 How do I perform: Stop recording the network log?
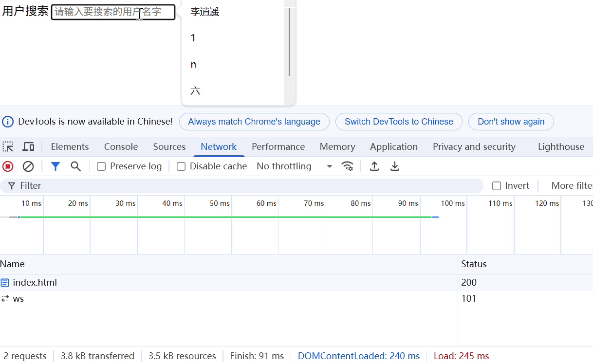[7, 166]
